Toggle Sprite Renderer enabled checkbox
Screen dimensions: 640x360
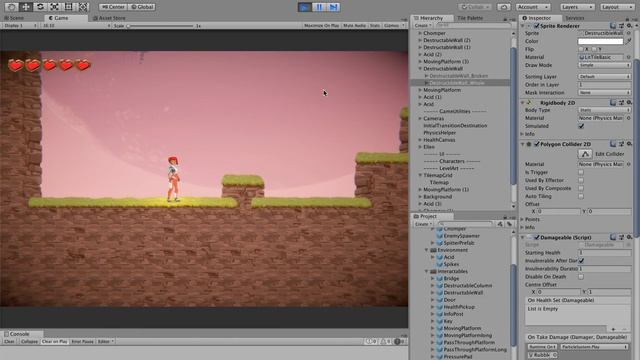coord(537,26)
